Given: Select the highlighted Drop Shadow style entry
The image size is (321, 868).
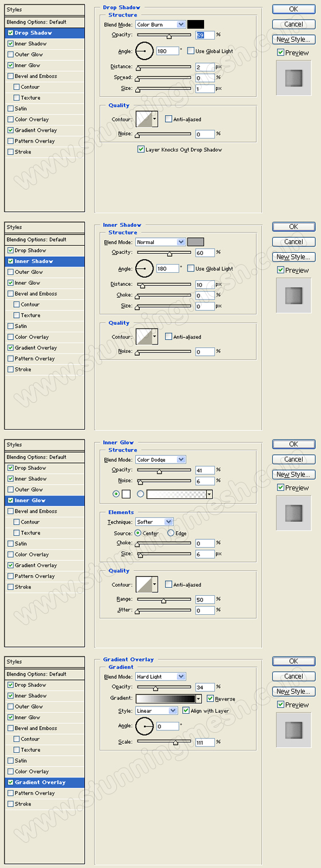Looking at the screenshot, I should coord(45,33).
